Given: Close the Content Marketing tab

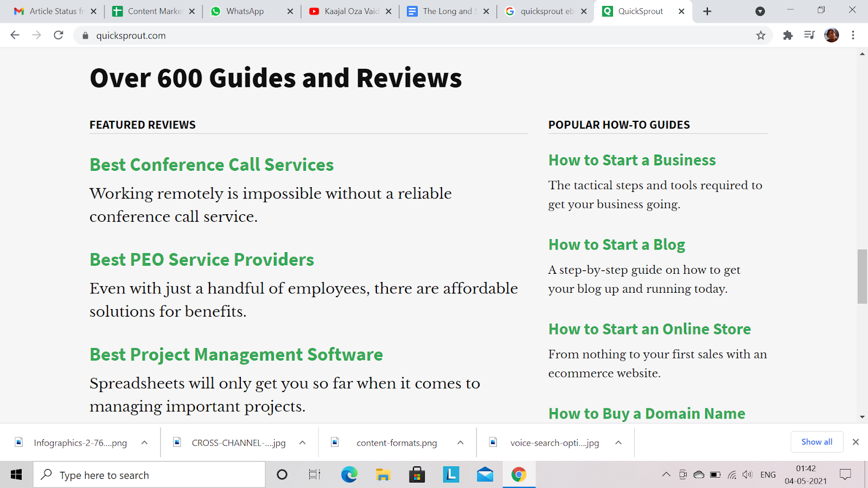Looking at the screenshot, I should point(192,11).
